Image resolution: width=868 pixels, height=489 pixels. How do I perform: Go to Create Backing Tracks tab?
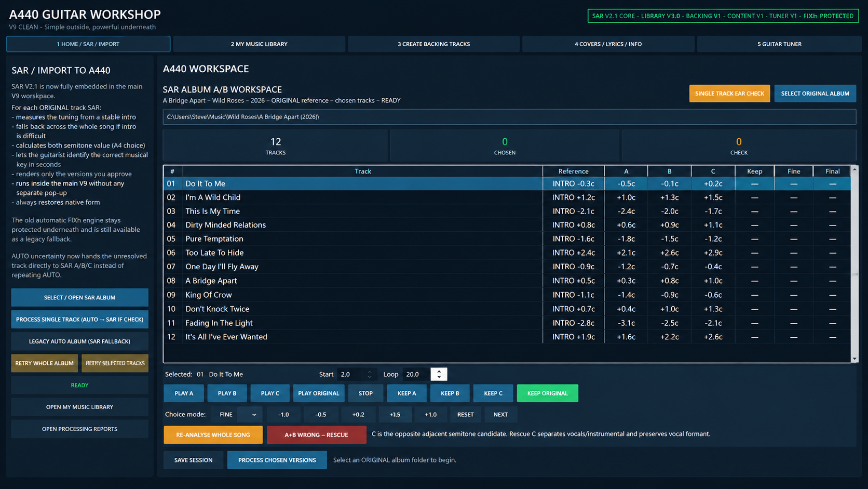[433, 44]
